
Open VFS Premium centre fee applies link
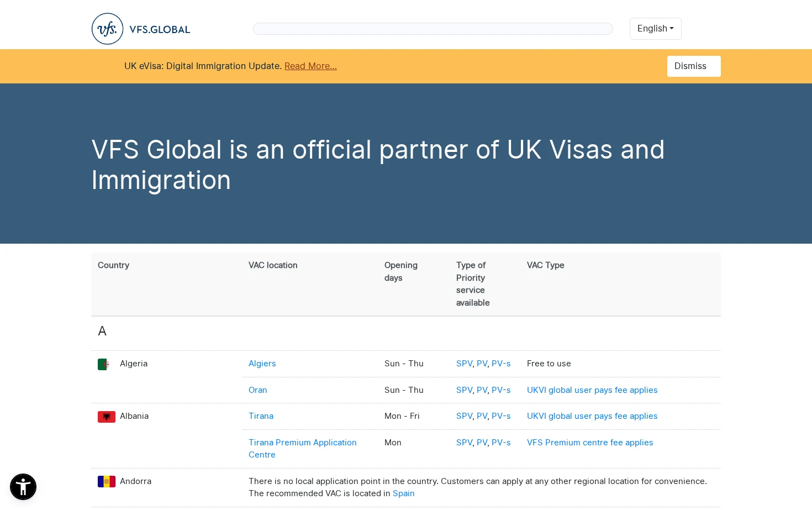[590, 443]
